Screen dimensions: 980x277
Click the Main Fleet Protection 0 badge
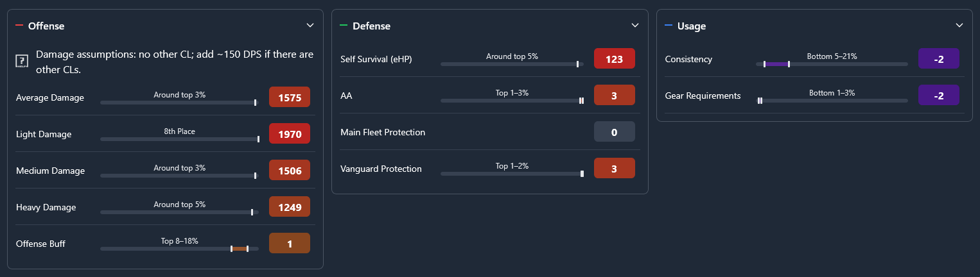[x=615, y=132]
